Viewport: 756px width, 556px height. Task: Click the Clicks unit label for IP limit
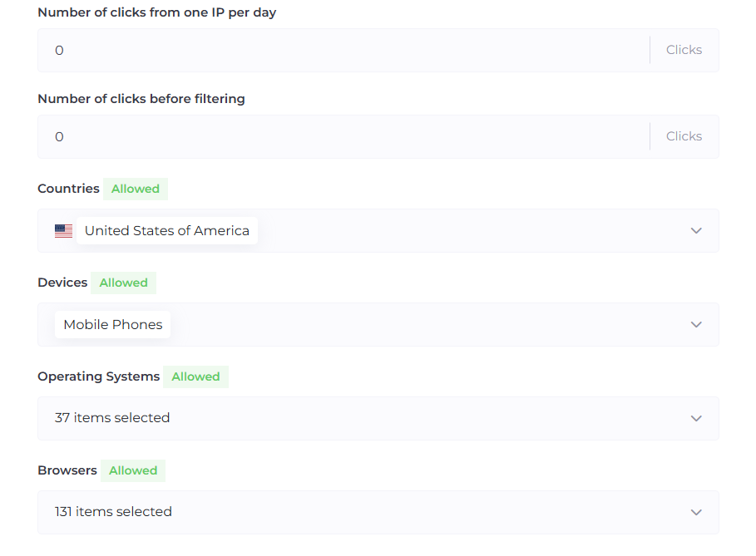[x=684, y=50]
